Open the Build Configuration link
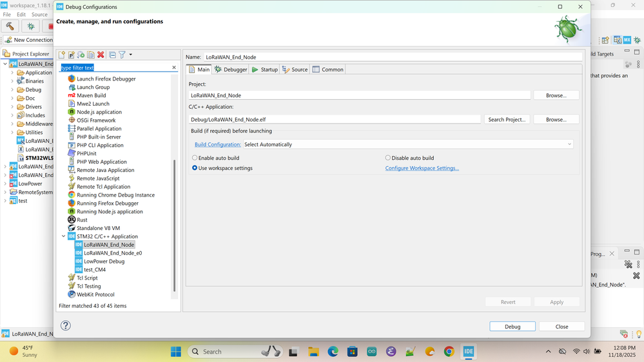 click(x=218, y=144)
